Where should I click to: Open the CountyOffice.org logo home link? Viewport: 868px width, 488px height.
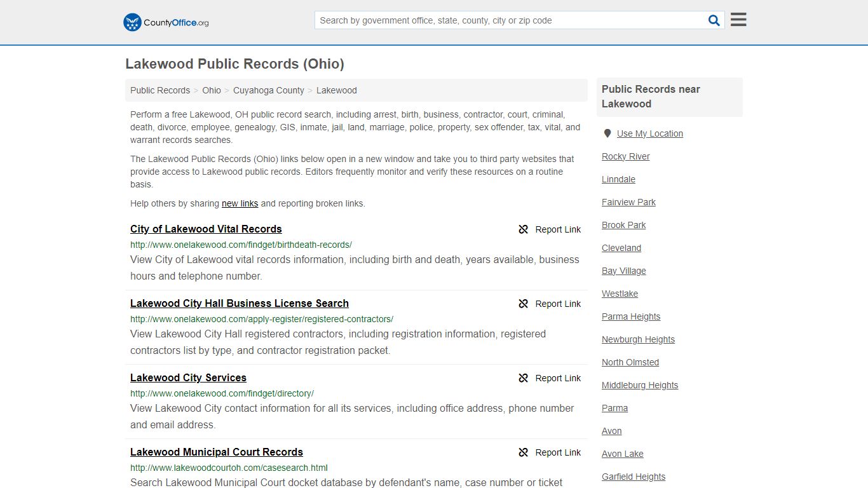(x=166, y=22)
